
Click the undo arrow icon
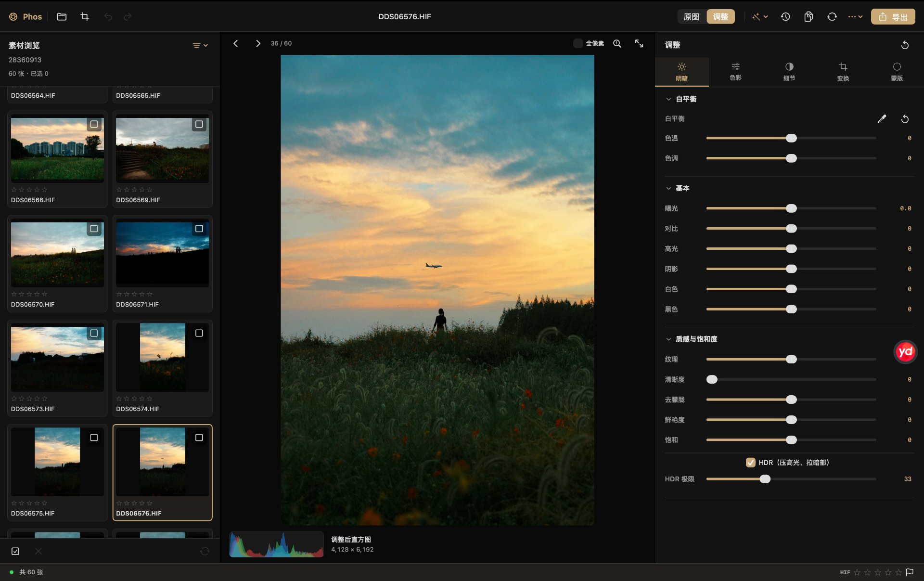tap(108, 17)
